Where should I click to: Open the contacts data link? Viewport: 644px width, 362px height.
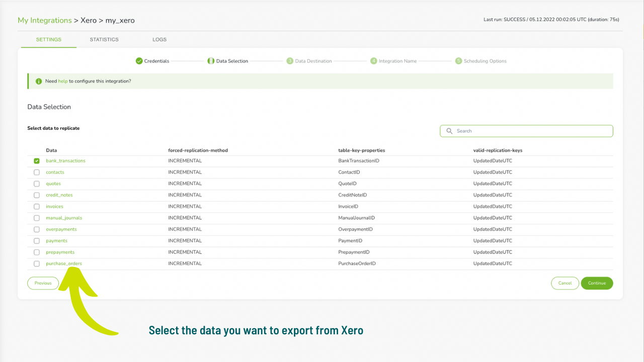55,172
